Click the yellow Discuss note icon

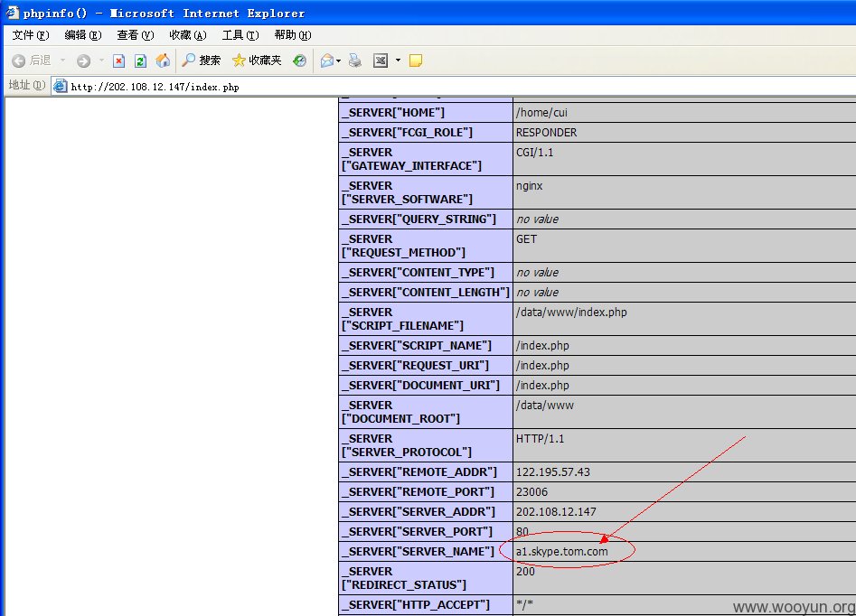(416, 61)
